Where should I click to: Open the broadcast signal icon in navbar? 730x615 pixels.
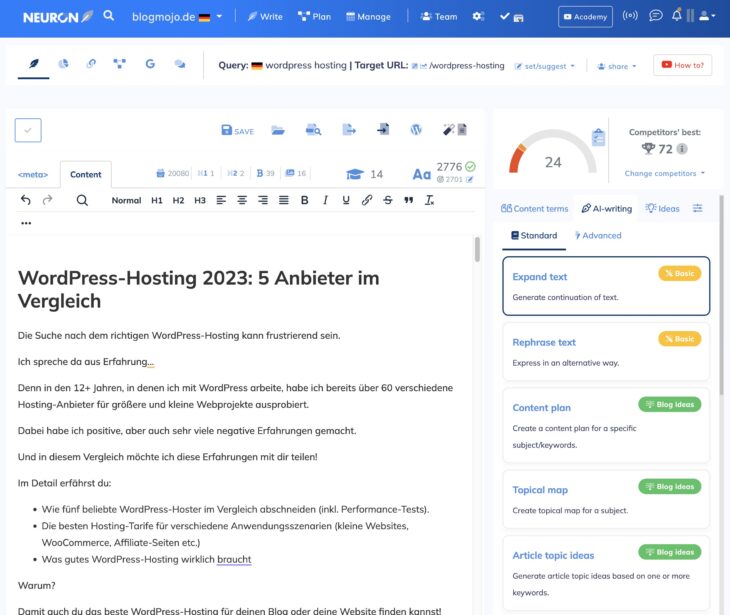click(x=630, y=16)
